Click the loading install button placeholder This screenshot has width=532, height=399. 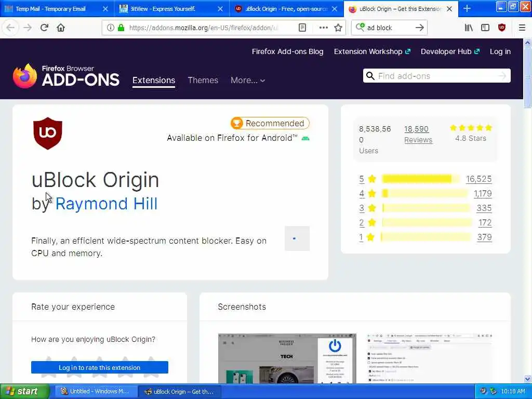pyautogui.click(x=297, y=238)
